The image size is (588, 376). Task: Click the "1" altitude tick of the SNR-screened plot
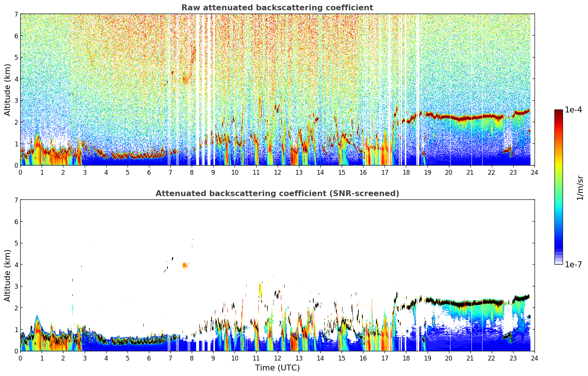(16, 330)
